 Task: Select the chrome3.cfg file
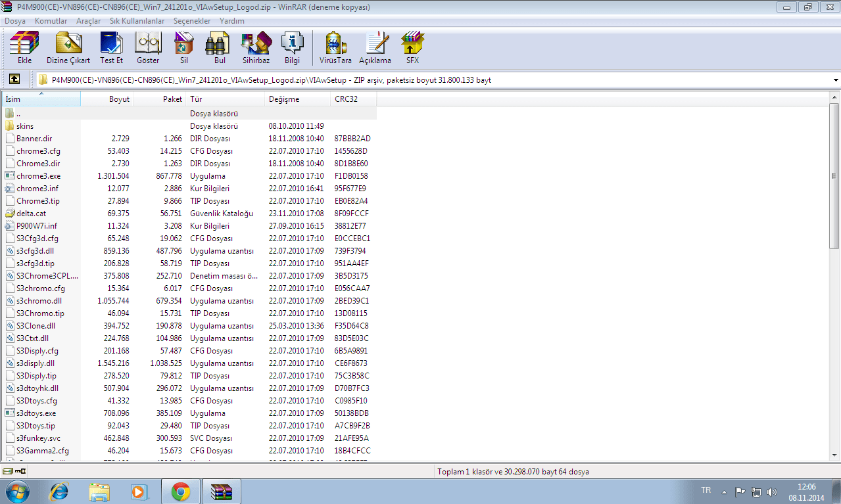click(x=37, y=151)
